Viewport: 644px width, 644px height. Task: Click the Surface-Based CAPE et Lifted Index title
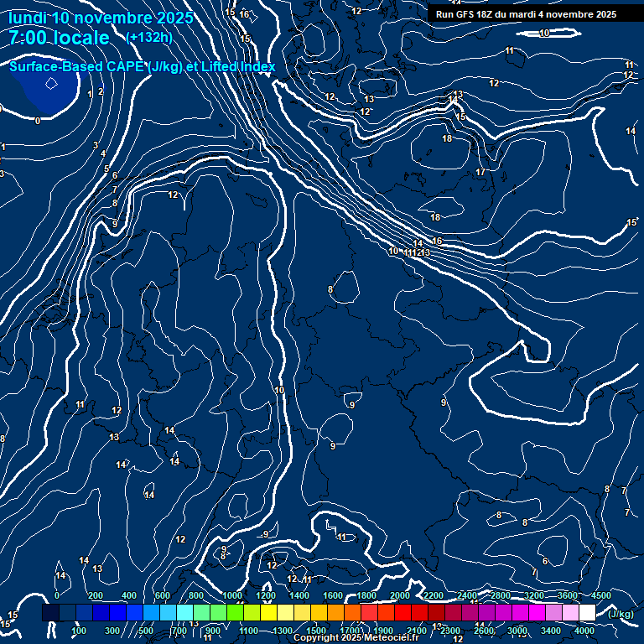click(x=143, y=67)
